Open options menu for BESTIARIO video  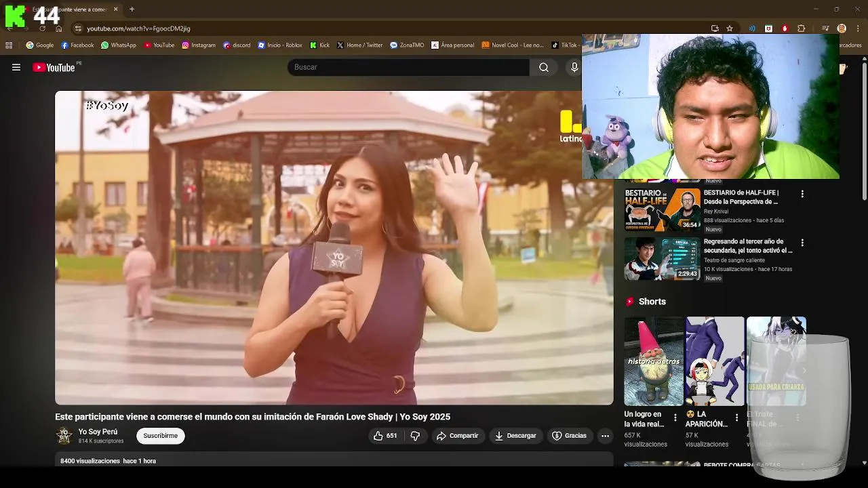point(802,194)
